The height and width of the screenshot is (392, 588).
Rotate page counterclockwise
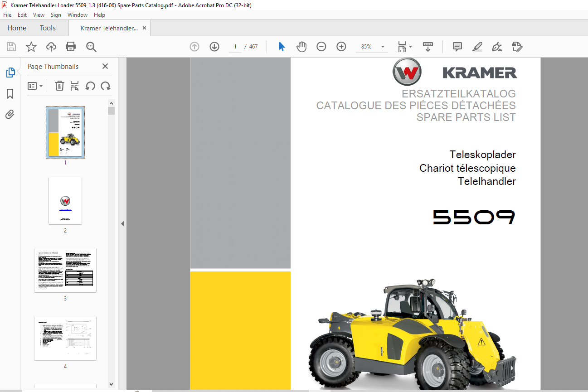(x=90, y=86)
